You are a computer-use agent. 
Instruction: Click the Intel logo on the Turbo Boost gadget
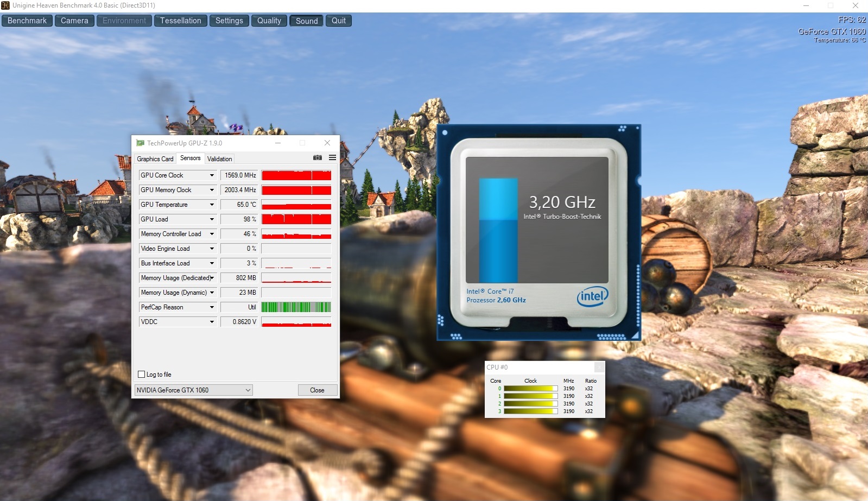[592, 296]
